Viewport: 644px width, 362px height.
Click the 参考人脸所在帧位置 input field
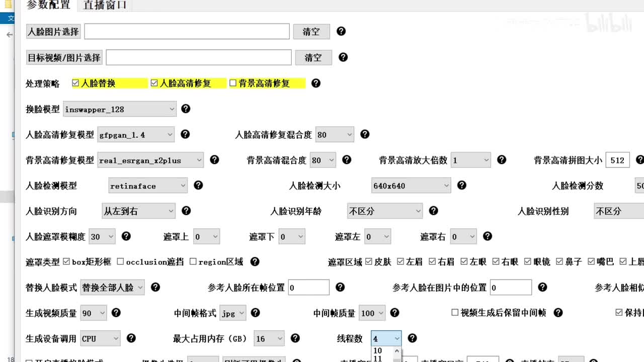pos(308,288)
